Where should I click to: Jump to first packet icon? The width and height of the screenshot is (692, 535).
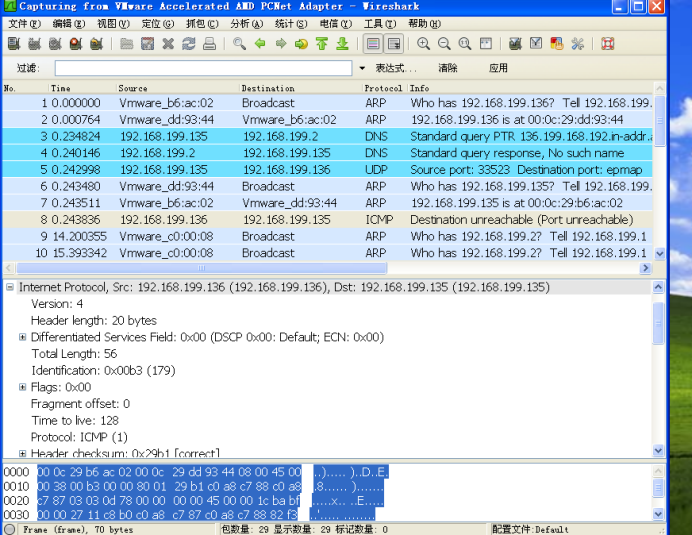tap(322, 44)
